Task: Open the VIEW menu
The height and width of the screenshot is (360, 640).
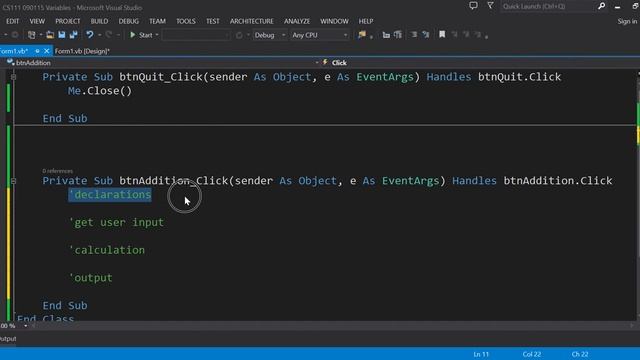Action: (x=37, y=21)
